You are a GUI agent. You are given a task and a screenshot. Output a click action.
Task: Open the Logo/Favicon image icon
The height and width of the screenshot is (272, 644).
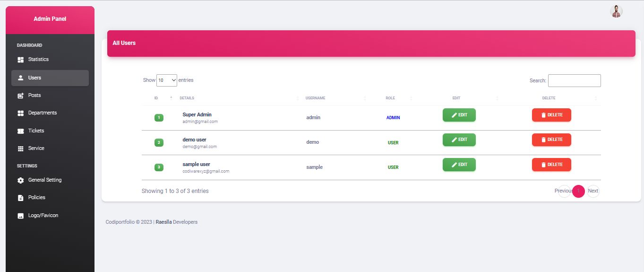tap(20, 216)
